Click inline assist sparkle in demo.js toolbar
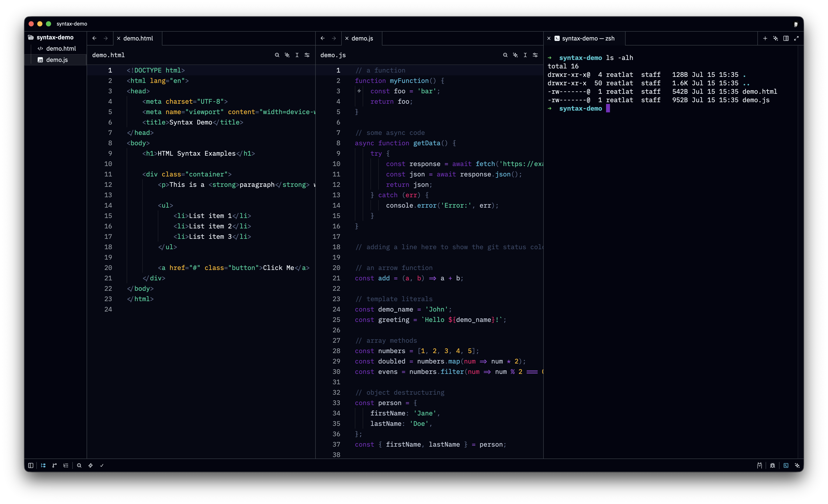 (x=515, y=55)
